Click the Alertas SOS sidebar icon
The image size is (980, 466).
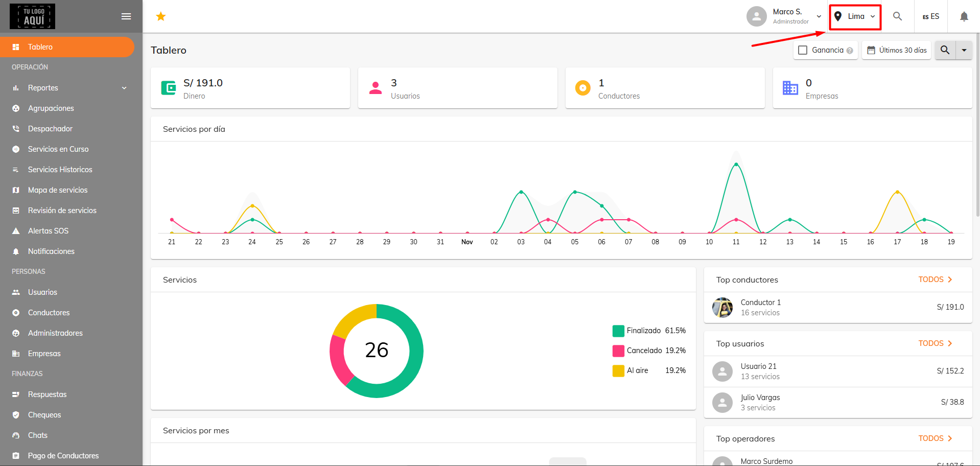tap(16, 231)
